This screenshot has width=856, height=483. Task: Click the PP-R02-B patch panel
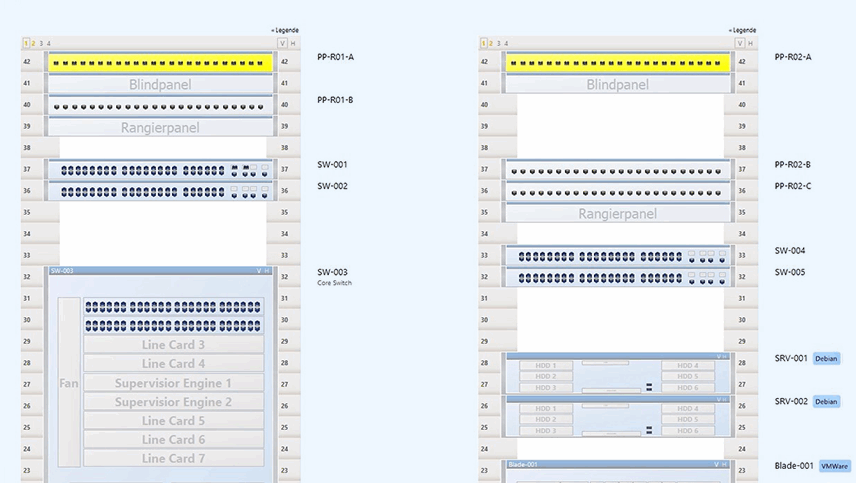pos(618,170)
